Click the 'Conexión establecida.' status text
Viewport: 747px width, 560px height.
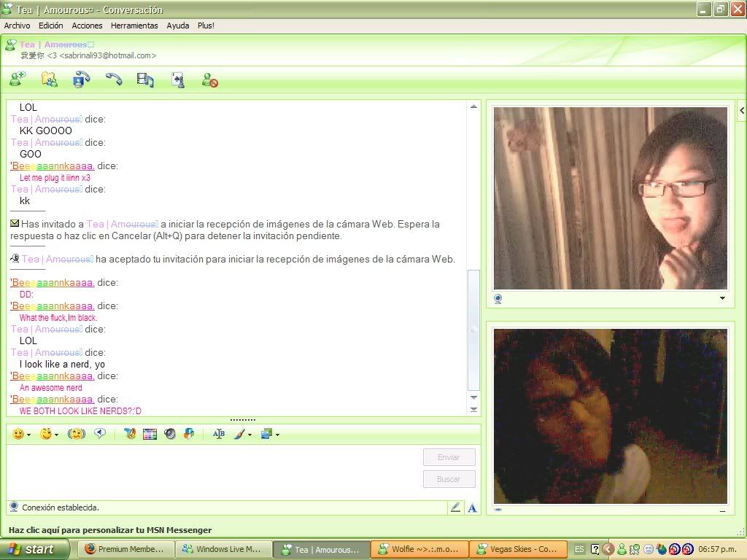tap(61, 507)
